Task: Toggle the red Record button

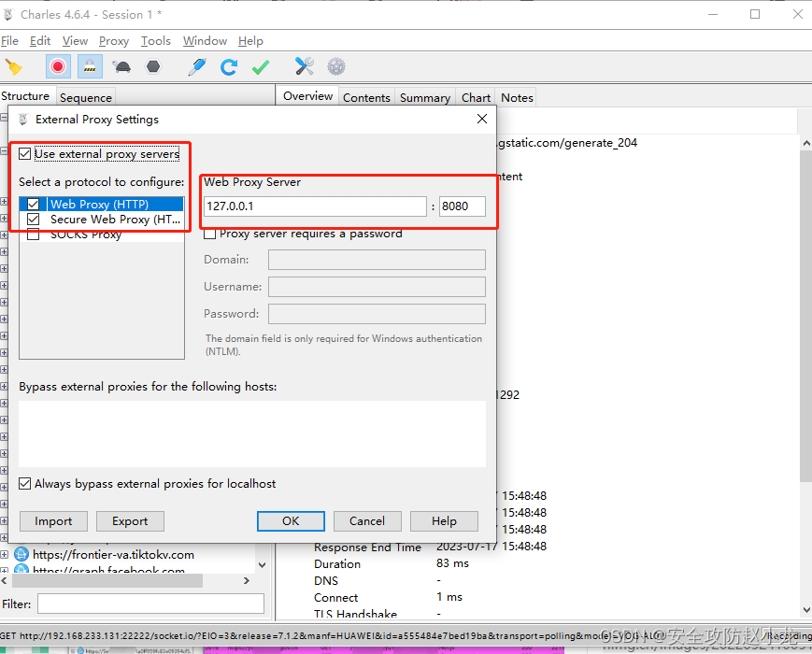Action: coord(58,66)
